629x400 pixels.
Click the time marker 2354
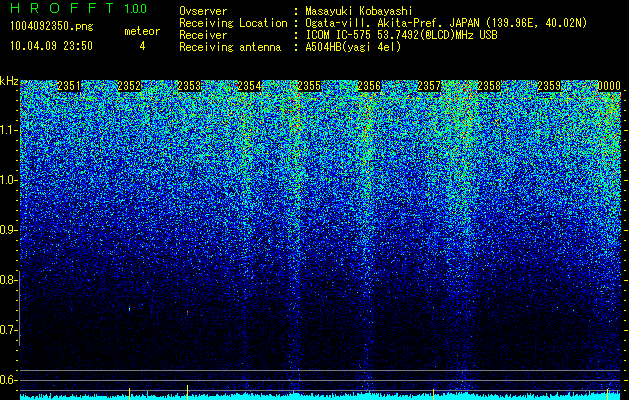249,86
